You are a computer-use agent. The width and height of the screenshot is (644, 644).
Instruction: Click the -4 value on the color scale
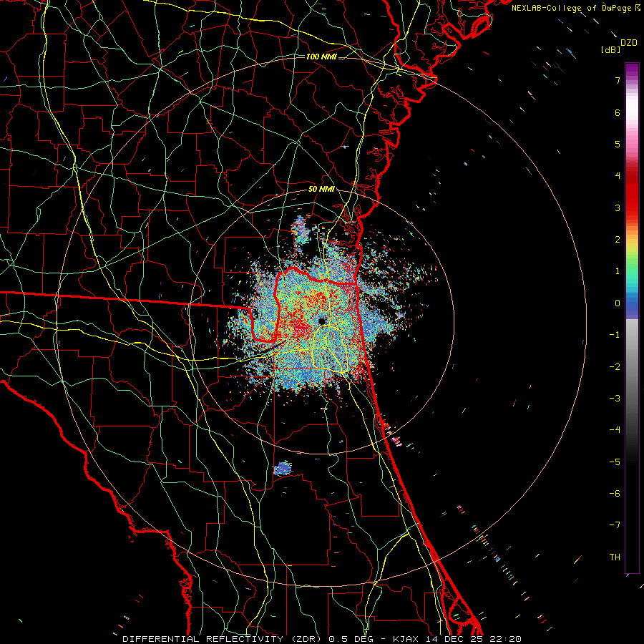click(x=615, y=430)
